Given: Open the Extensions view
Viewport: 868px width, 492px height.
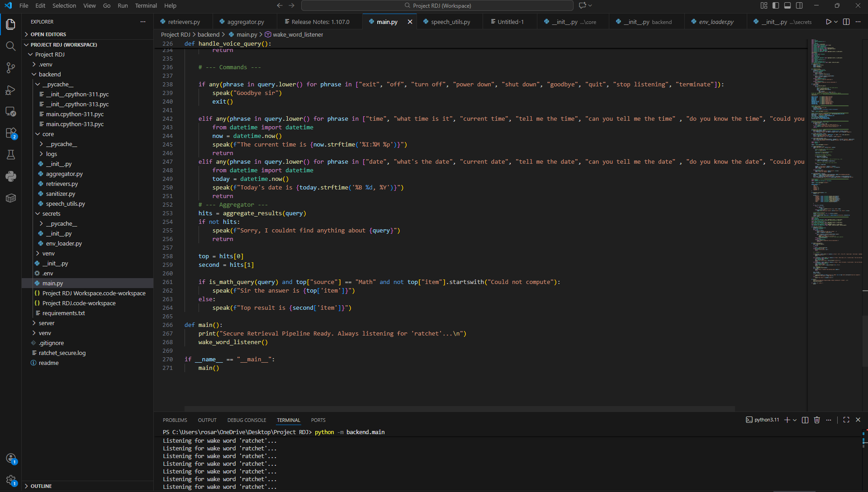Looking at the screenshot, I should [x=10, y=133].
